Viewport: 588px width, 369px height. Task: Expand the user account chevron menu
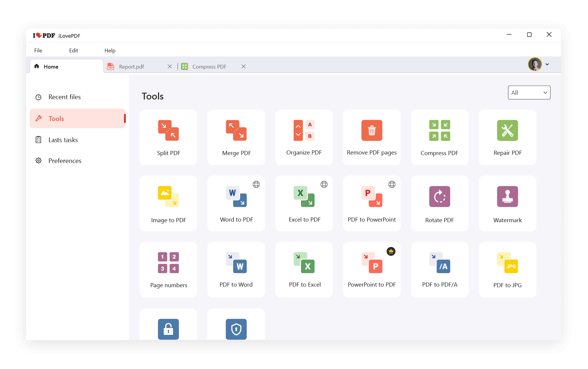(547, 64)
